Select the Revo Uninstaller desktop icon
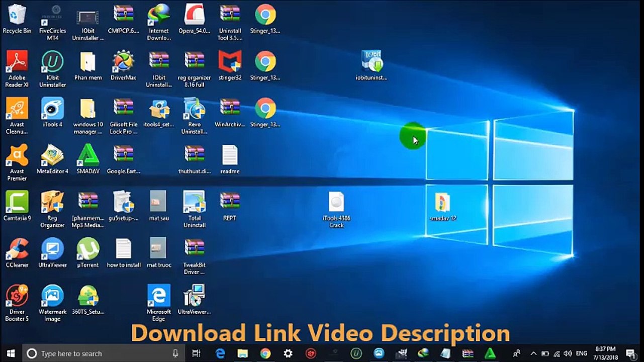The height and width of the screenshot is (362, 644). click(x=195, y=116)
